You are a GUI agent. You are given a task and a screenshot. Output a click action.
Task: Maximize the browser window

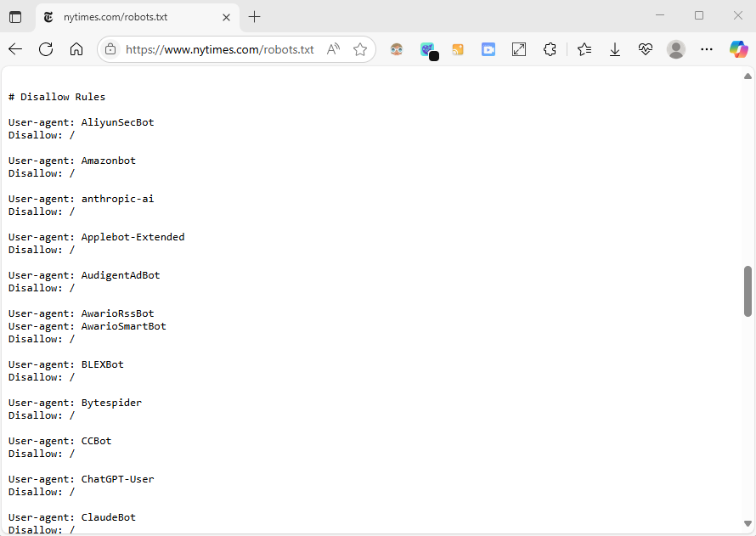pyautogui.click(x=698, y=15)
